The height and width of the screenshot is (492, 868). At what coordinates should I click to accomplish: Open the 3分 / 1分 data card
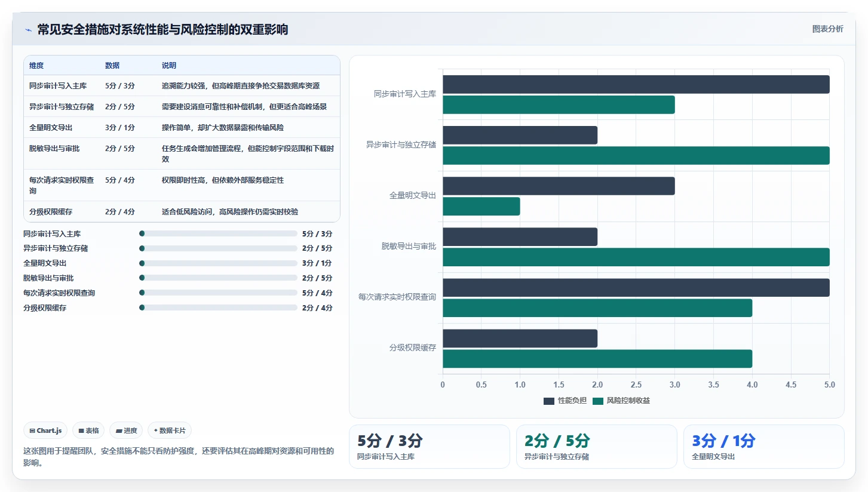(763, 447)
